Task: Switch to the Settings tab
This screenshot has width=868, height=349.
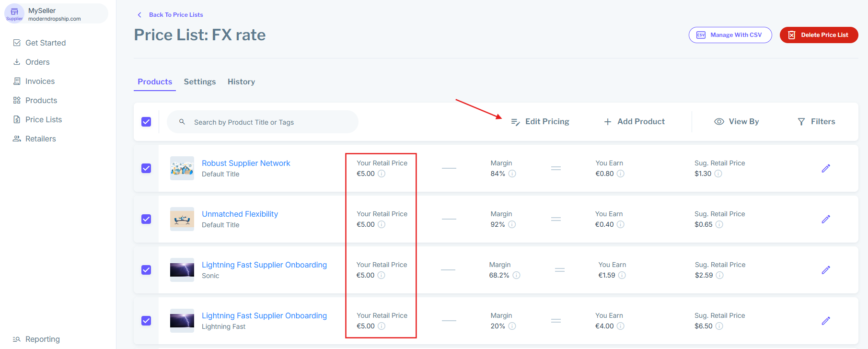Action: 200,82
